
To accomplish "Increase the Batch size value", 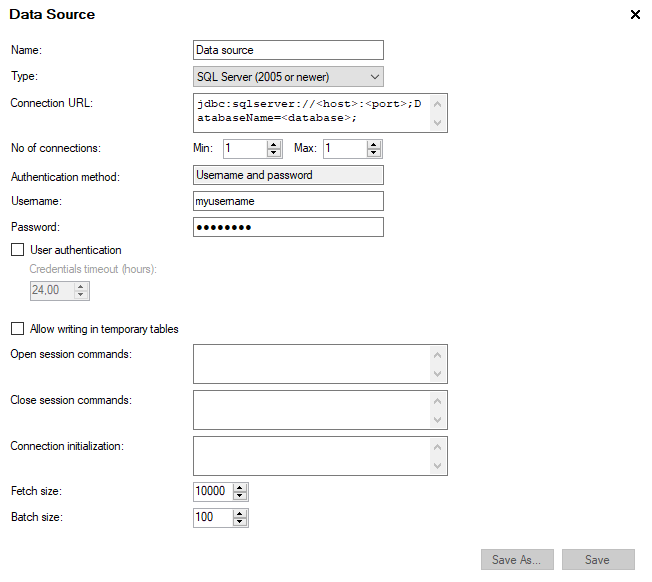I will point(239,513).
